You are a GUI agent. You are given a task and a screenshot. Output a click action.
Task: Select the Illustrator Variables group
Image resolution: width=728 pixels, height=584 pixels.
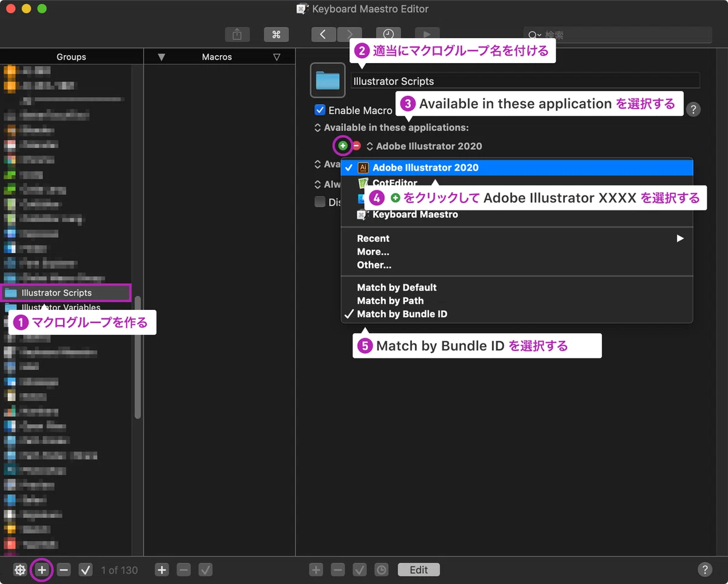[x=67, y=307]
